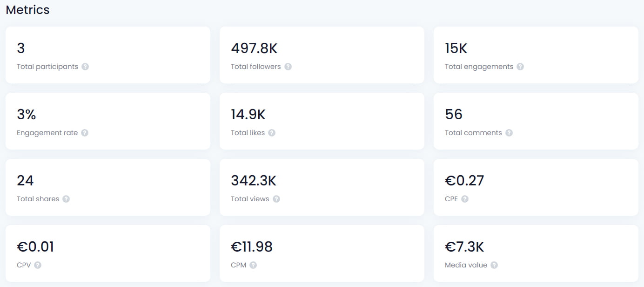Select the 14.9K Total likes card
644x287 pixels.
click(322, 121)
